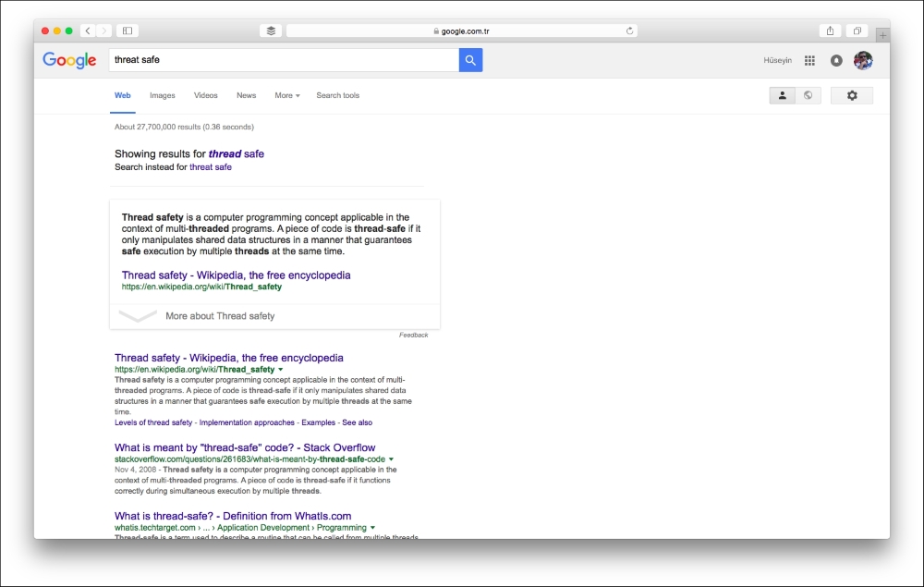The height and width of the screenshot is (587, 924).
Task: Open Google notifications bell icon
Action: coord(836,60)
